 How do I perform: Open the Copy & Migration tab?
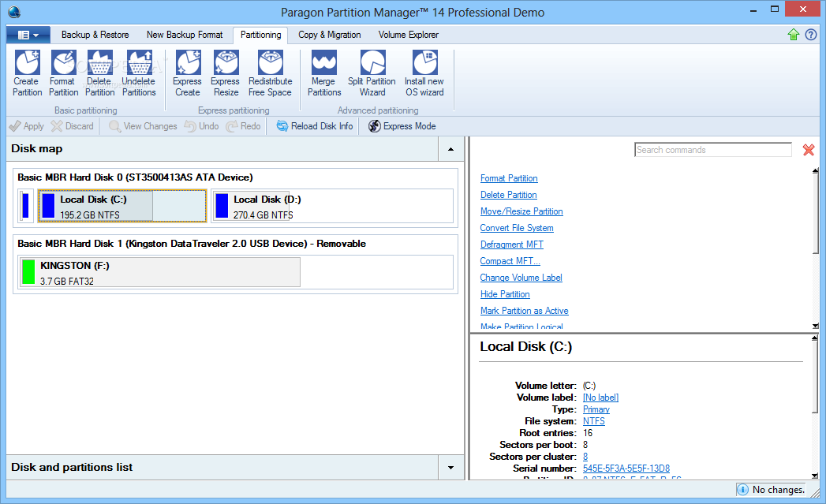pos(329,35)
